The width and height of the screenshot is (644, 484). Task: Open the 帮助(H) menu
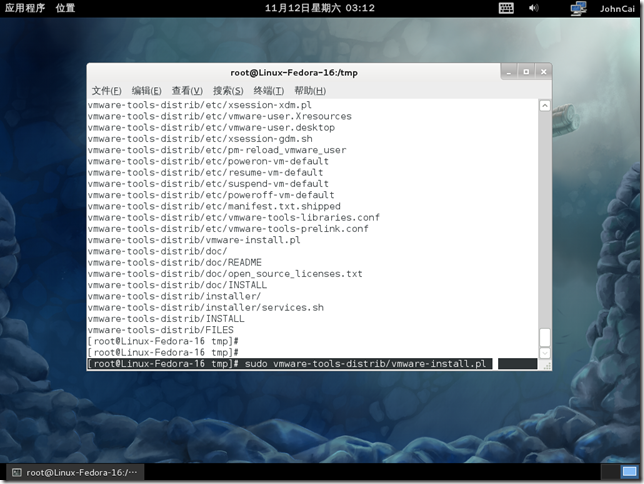[x=310, y=90]
